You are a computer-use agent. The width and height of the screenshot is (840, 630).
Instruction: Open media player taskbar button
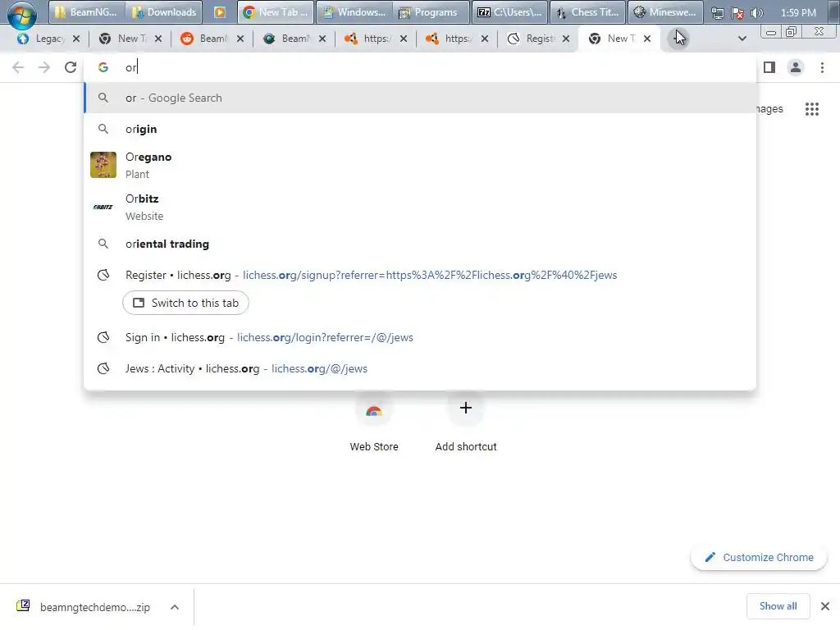(x=220, y=12)
